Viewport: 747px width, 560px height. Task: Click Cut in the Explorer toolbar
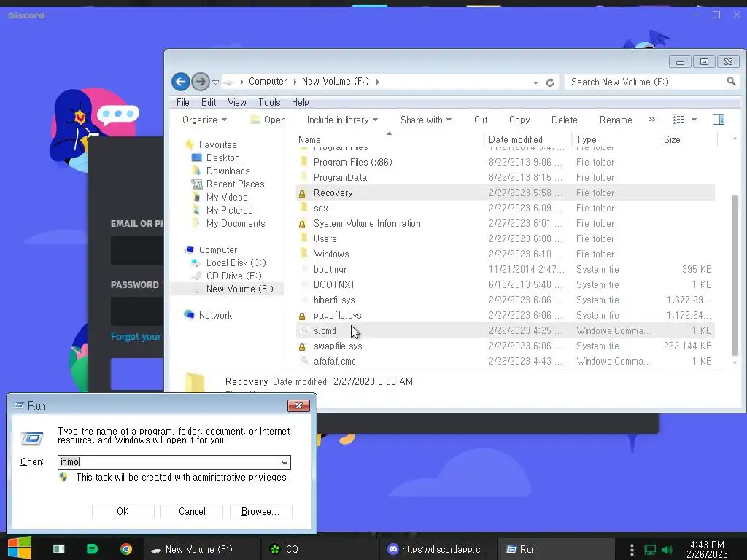coord(481,120)
